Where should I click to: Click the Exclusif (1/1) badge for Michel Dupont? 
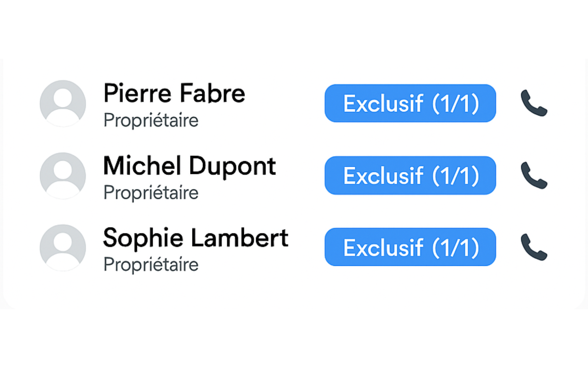tap(410, 176)
